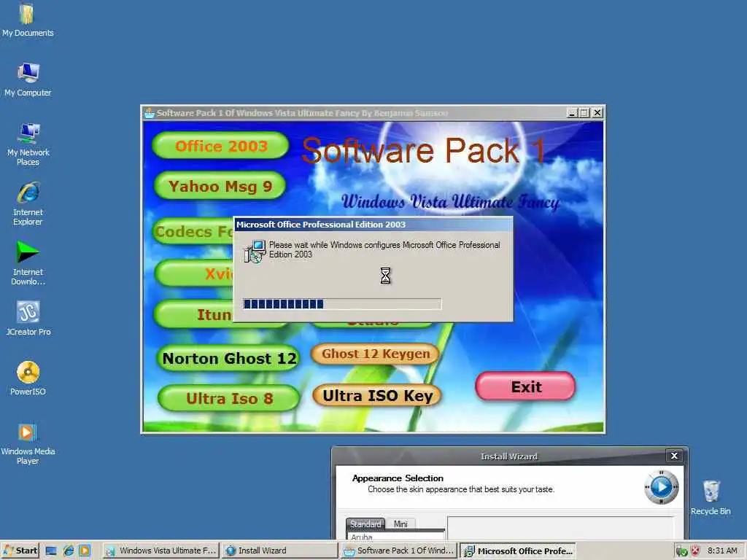This screenshot has height=560, width=747.
Task: Click the Ghost 12 Keygen button
Action: coord(376,354)
